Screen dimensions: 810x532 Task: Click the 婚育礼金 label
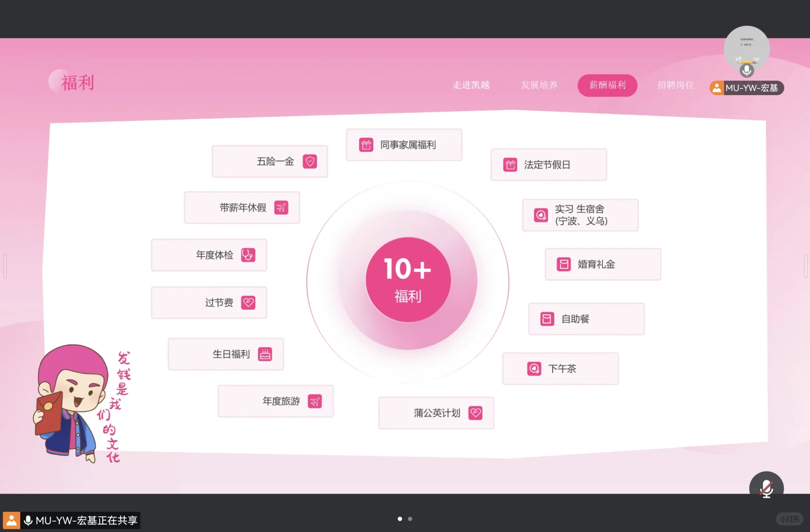coord(597,265)
